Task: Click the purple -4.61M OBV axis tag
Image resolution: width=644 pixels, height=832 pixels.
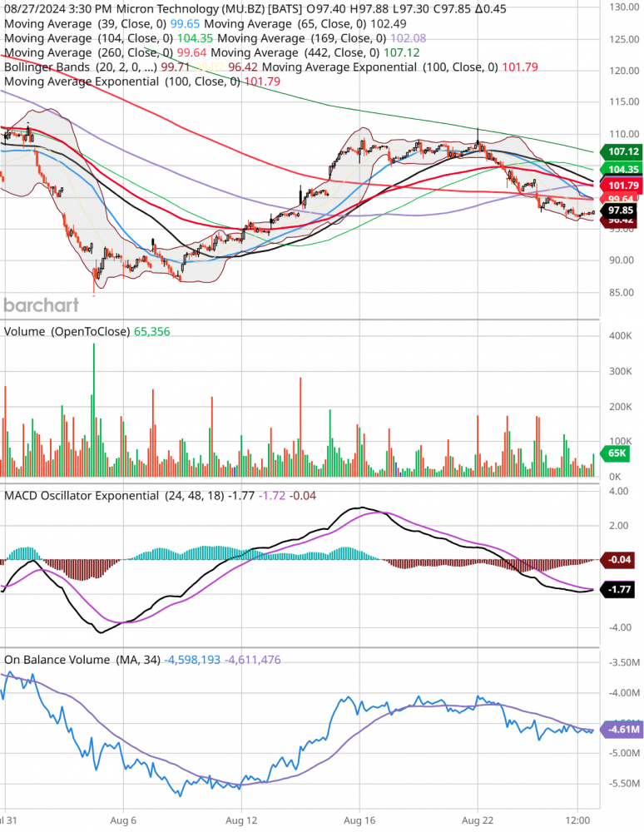Action: 622,730
